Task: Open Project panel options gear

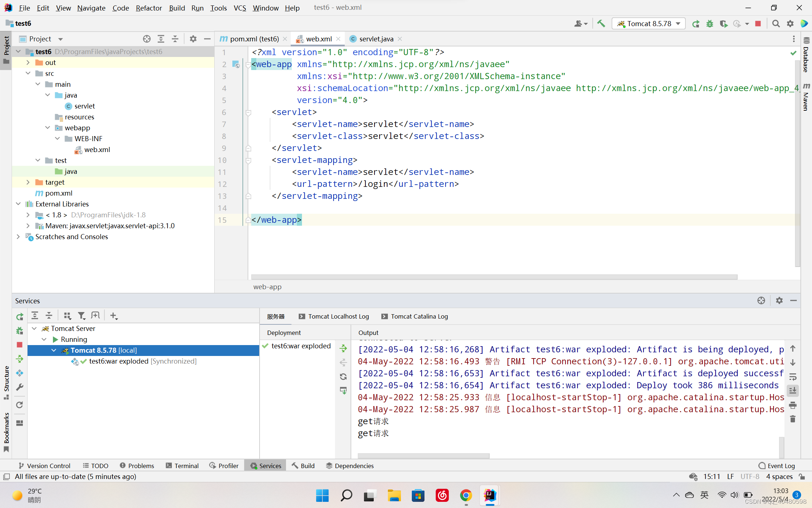Action: (x=193, y=39)
